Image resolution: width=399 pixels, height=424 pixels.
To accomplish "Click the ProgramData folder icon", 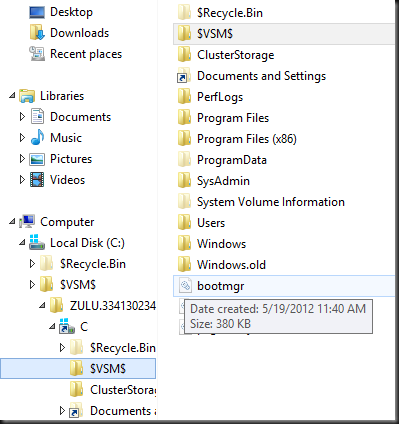I will (x=185, y=160).
